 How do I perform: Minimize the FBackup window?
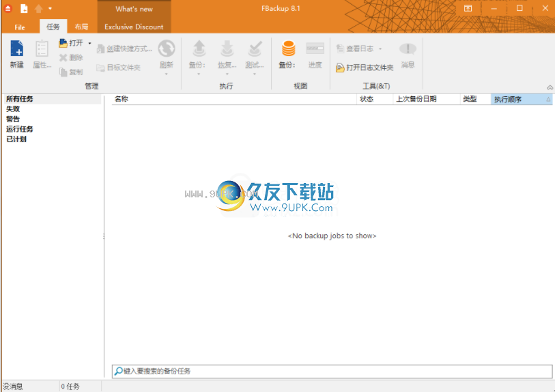click(494, 8)
